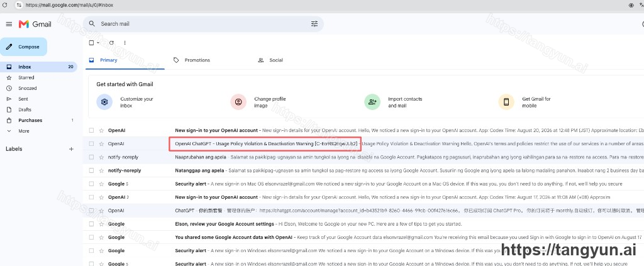Open the More options three-dot menu

coord(125,43)
